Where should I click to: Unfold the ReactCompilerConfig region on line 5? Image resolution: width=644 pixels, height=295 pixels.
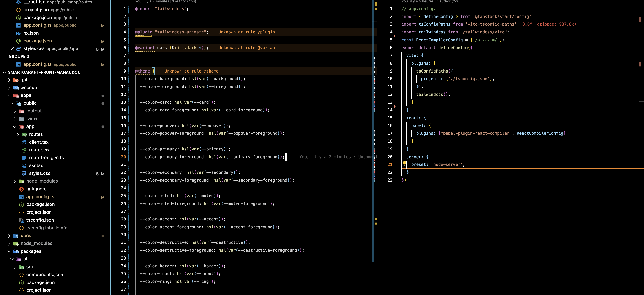pyautogui.click(x=395, y=36)
